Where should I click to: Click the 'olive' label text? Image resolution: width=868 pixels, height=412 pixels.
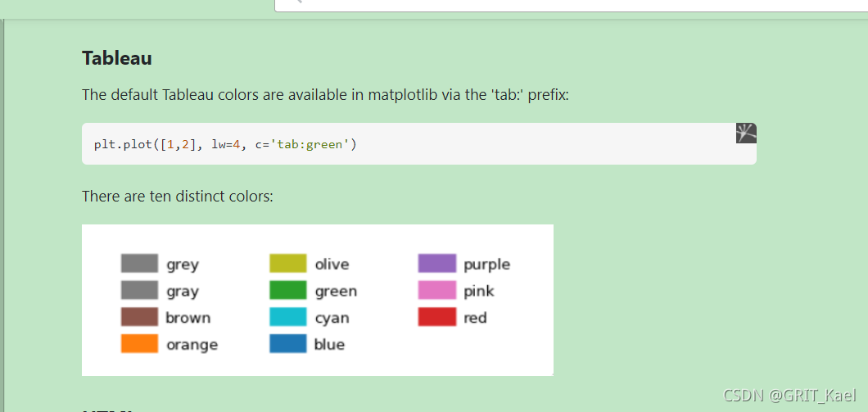pyautogui.click(x=332, y=264)
